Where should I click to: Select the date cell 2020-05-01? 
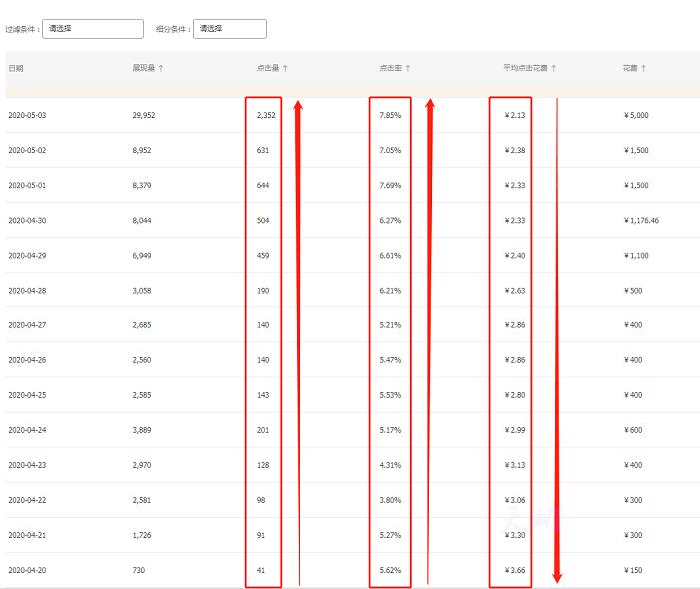coord(27,185)
